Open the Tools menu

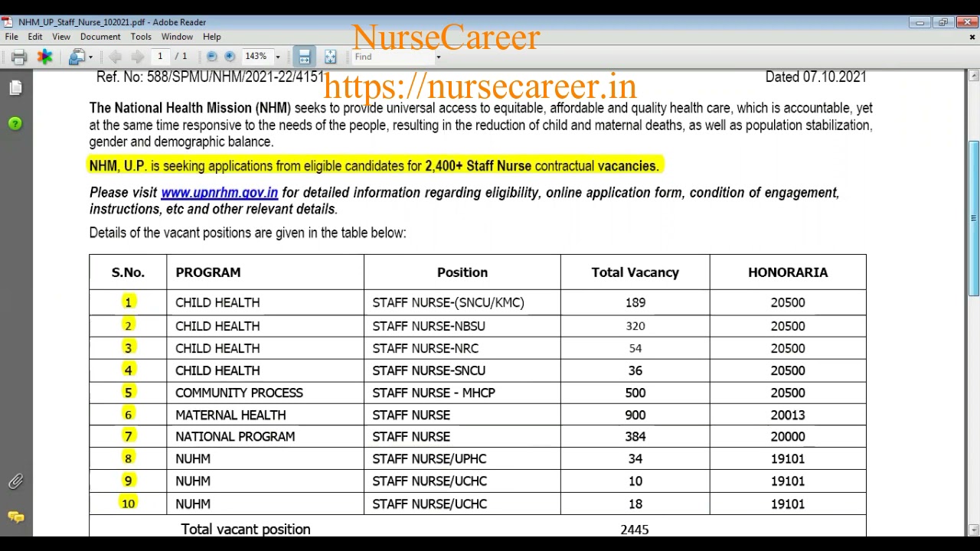point(141,37)
